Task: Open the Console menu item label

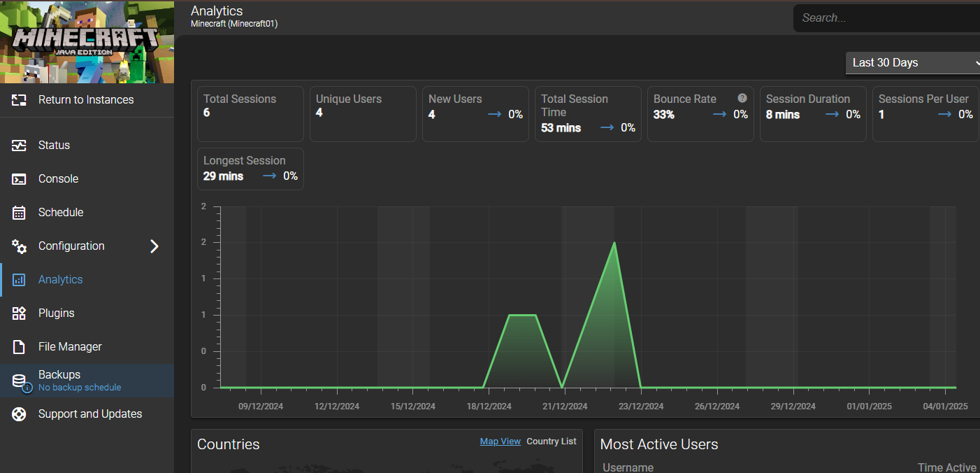Action: coord(58,179)
